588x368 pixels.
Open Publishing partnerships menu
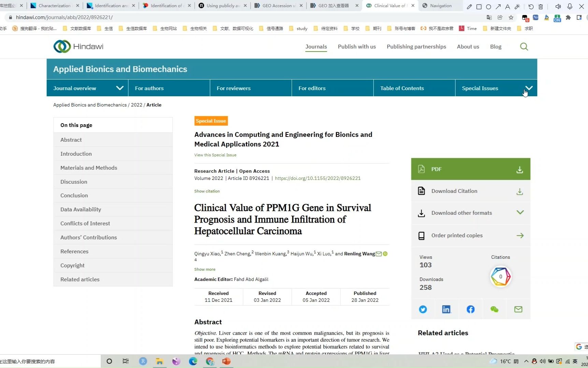(x=416, y=47)
